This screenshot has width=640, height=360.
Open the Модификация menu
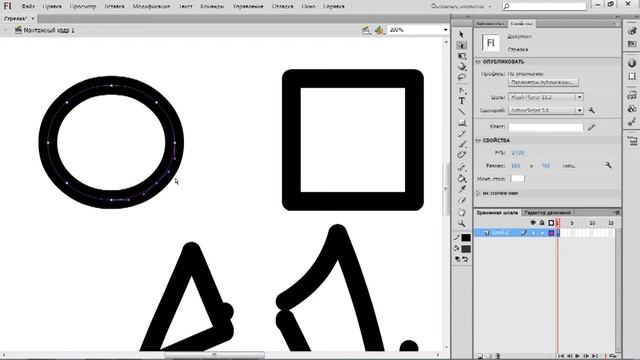(x=151, y=7)
